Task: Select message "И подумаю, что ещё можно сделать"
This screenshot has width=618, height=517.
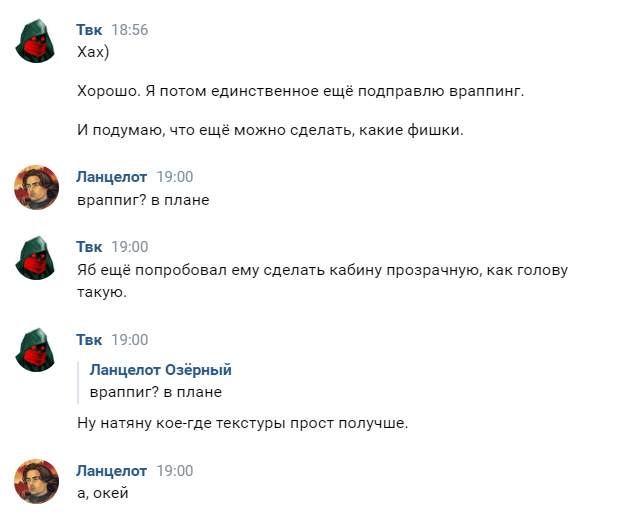Action: pyautogui.click(x=270, y=130)
